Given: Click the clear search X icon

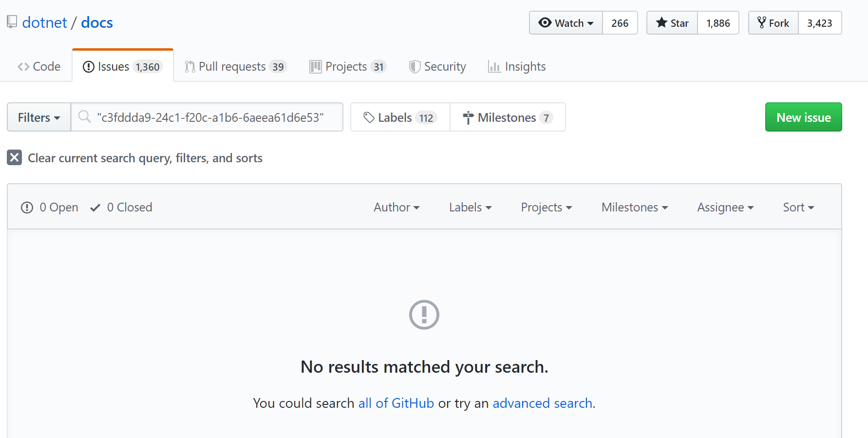Looking at the screenshot, I should pyautogui.click(x=15, y=158).
